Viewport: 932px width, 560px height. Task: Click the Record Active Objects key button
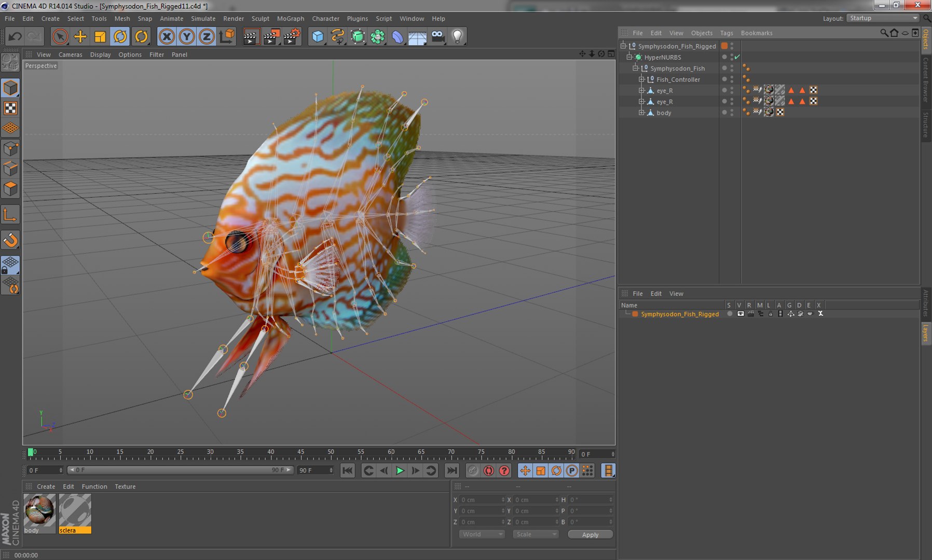coord(473,470)
